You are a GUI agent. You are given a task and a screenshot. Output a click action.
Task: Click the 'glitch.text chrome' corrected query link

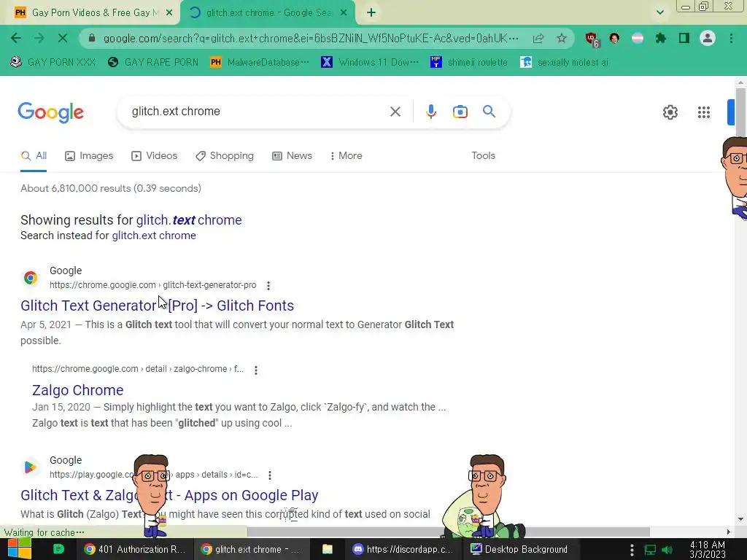tap(189, 220)
